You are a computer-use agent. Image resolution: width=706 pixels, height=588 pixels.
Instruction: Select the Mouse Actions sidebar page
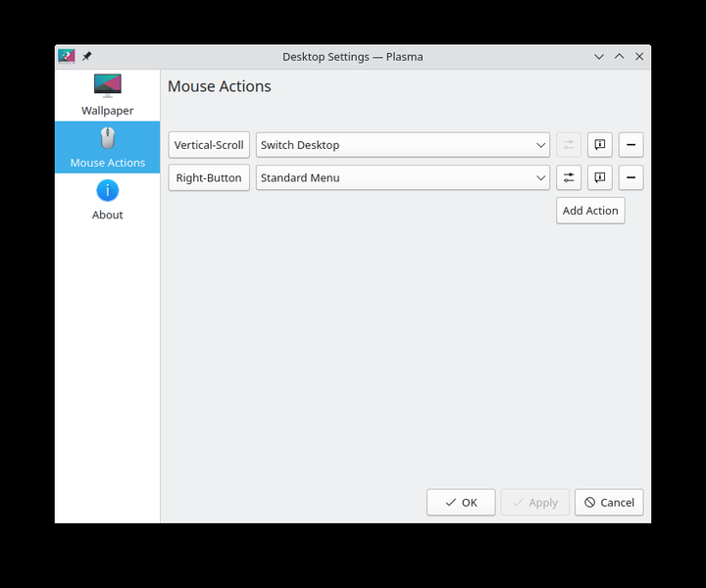107,147
